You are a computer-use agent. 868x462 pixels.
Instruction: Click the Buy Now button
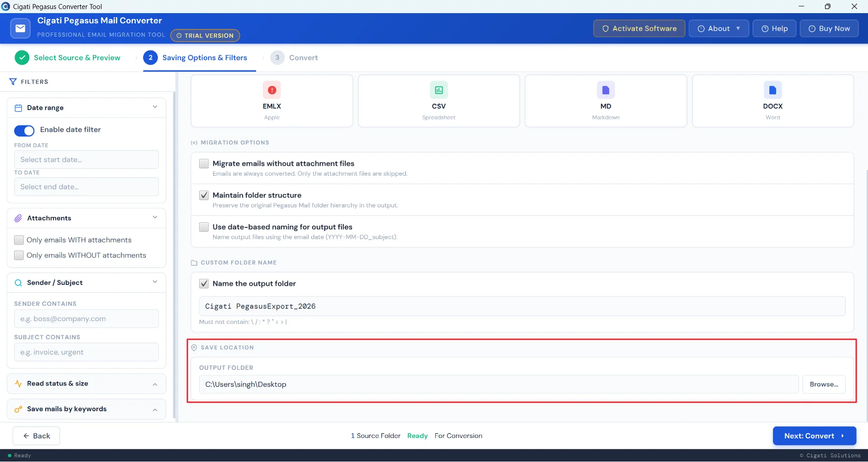point(829,29)
